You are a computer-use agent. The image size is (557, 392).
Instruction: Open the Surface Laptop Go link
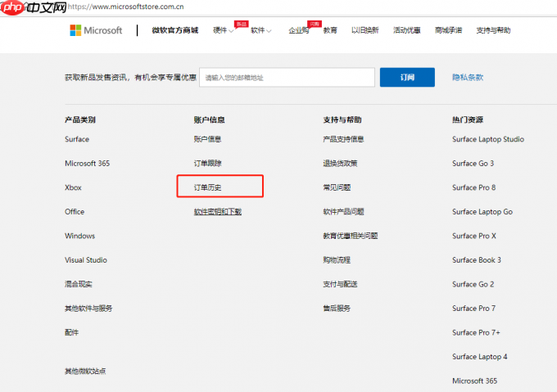coord(482,212)
